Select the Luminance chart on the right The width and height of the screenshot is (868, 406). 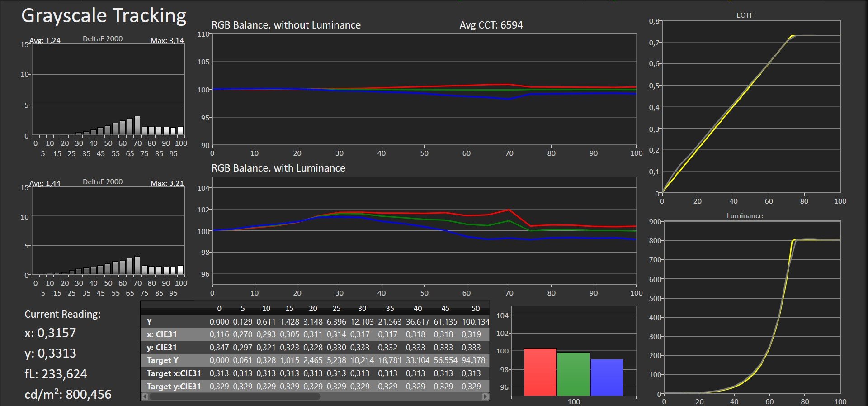pos(751,307)
